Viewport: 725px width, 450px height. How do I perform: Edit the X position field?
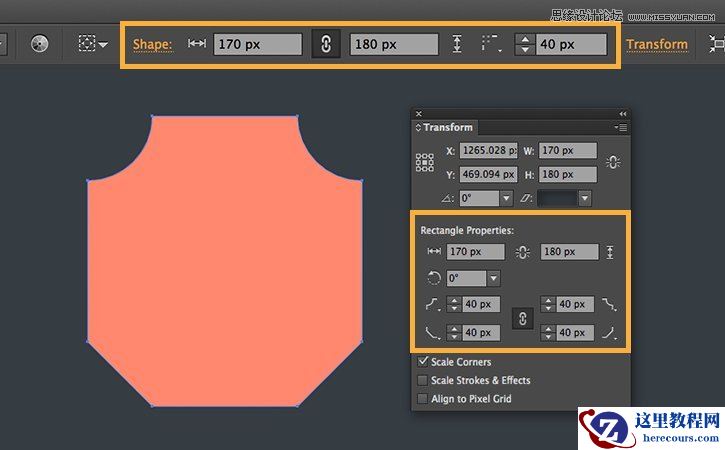488,150
